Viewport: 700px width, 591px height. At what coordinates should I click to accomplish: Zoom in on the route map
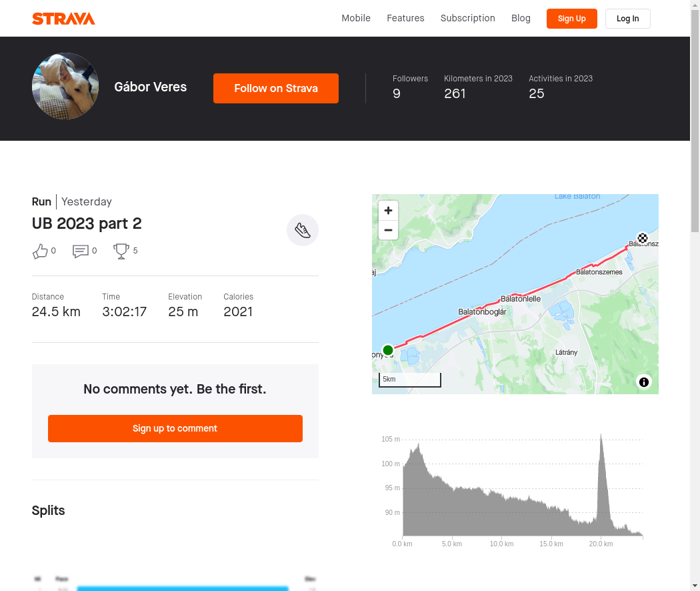(x=389, y=210)
